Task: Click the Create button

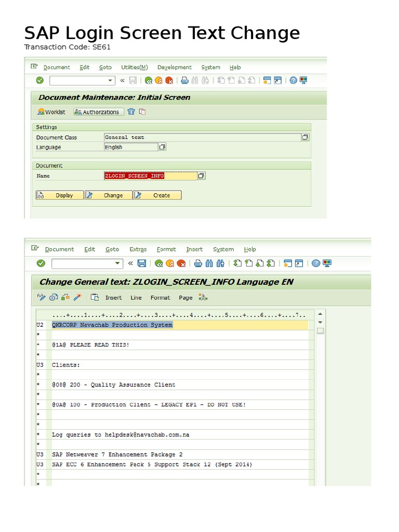Action: (x=157, y=195)
